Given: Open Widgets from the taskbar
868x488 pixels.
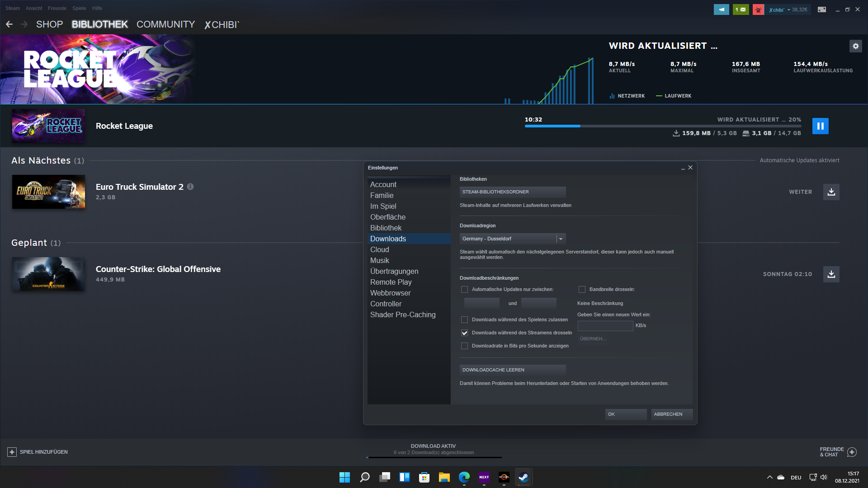Looking at the screenshot, I should click(404, 477).
